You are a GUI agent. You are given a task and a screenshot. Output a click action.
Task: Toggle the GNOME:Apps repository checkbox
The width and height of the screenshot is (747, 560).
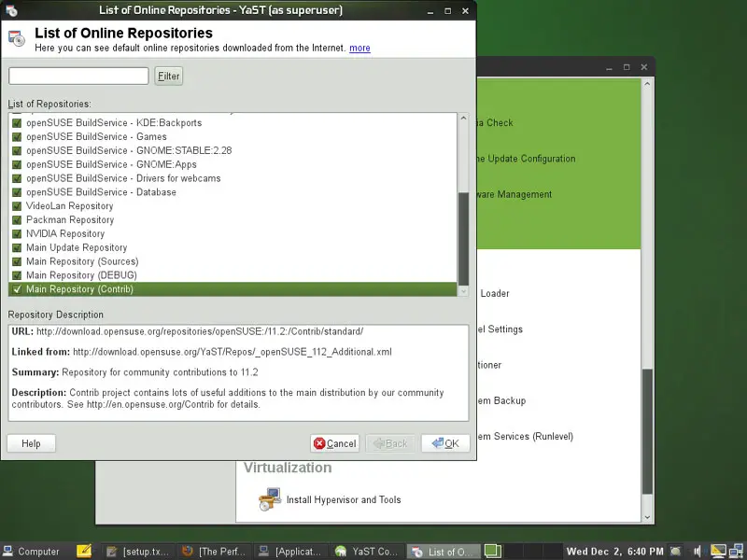(x=17, y=164)
